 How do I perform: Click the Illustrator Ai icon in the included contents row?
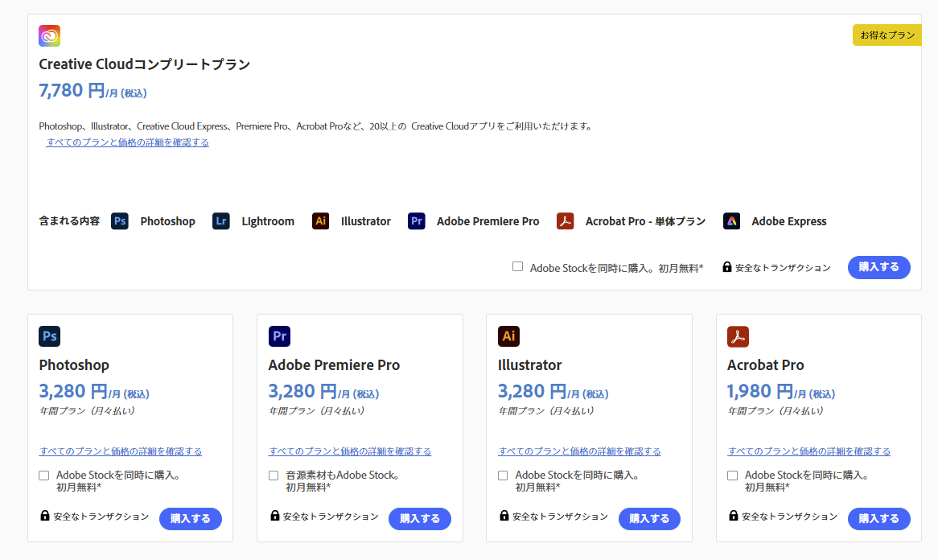(321, 221)
